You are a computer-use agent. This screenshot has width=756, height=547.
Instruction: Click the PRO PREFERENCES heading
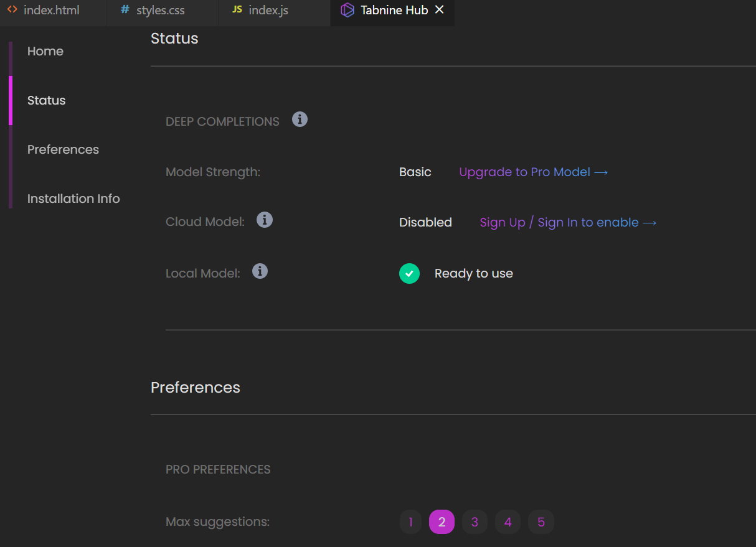coord(218,469)
